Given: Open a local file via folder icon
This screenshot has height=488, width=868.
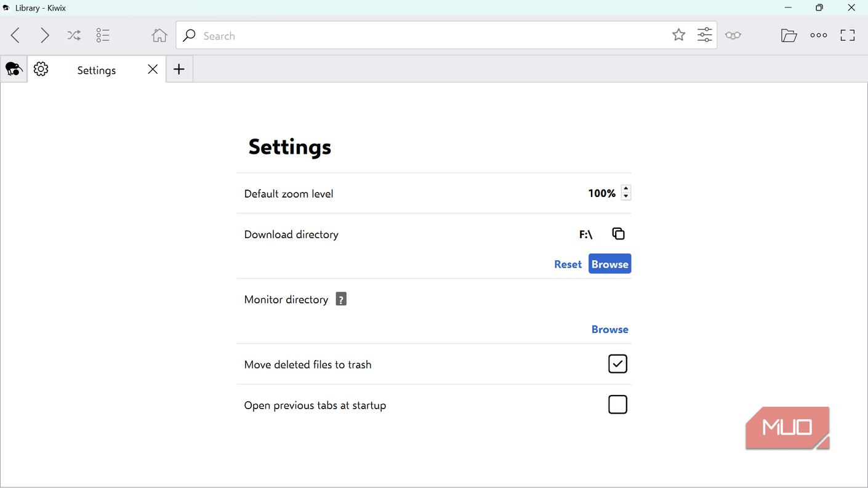Looking at the screenshot, I should 789,36.
